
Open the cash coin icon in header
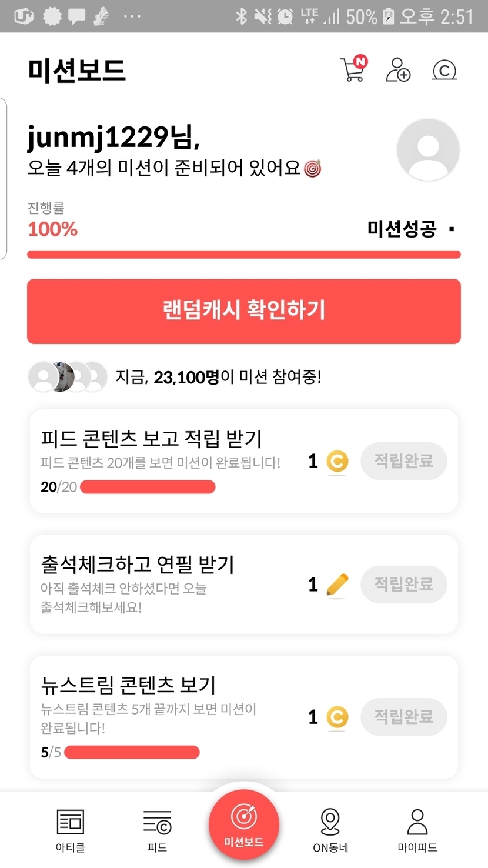pyautogui.click(x=444, y=71)
